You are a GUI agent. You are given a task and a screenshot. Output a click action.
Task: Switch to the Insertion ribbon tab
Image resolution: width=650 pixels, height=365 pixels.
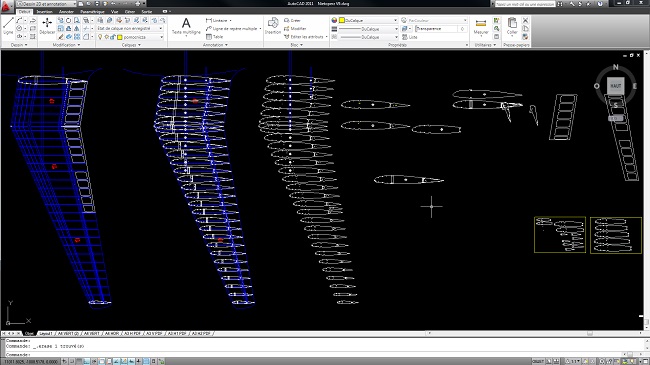point(44,12)
